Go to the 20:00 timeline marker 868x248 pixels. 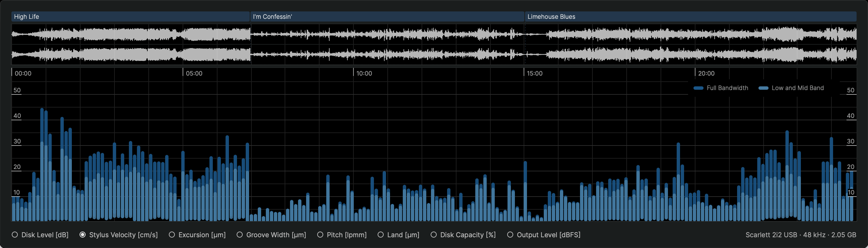(706, 73)
